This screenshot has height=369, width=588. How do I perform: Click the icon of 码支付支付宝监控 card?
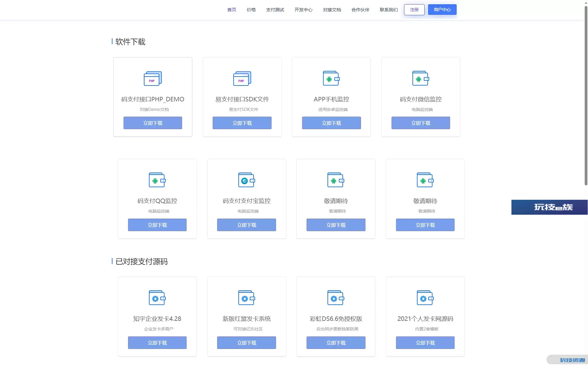click(x=246, y=180)
